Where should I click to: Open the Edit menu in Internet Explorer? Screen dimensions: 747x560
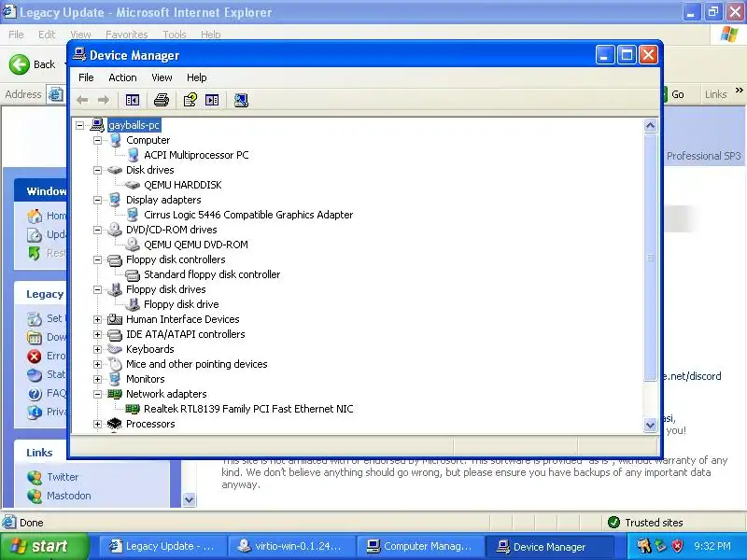47,35
